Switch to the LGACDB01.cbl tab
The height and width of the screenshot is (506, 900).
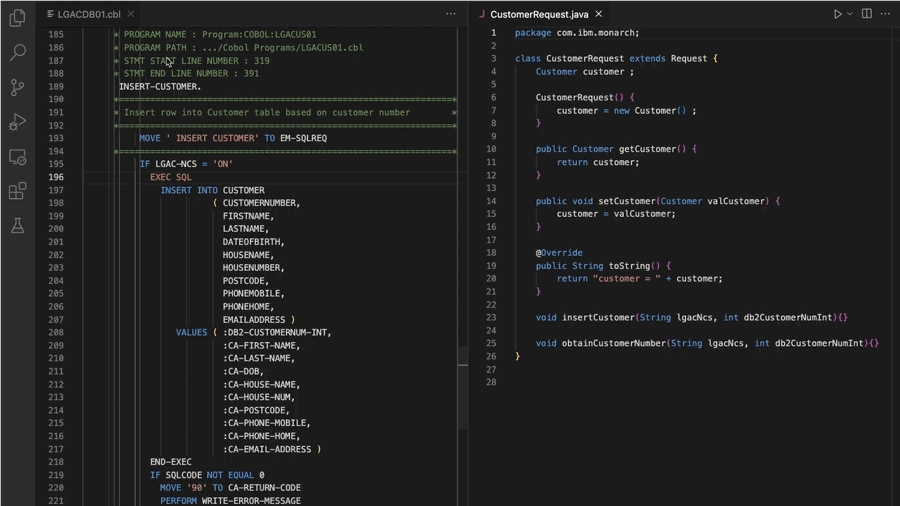[88, 14]
